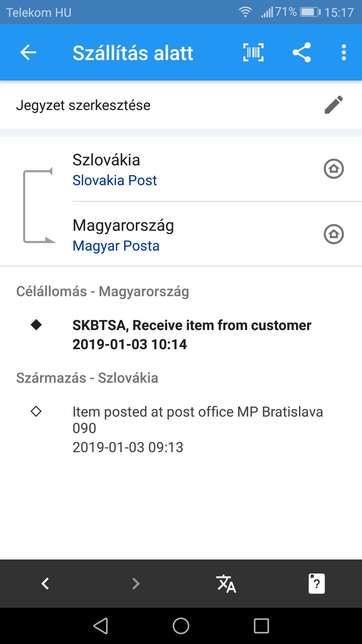
Task: Open Slovakia Post carrier link
Action: click(x=115, y=180)
